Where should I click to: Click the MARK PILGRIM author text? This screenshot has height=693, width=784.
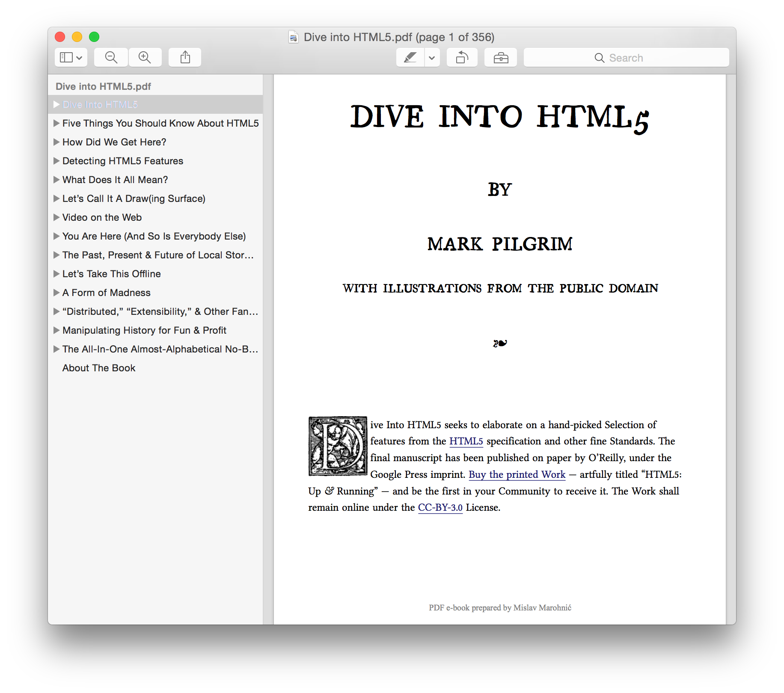tap(500, 244)
